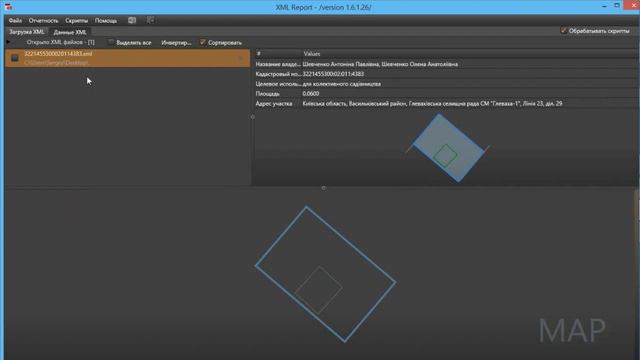Click the inner building square in map parcel
640x360 pixels.
point(318,290)
